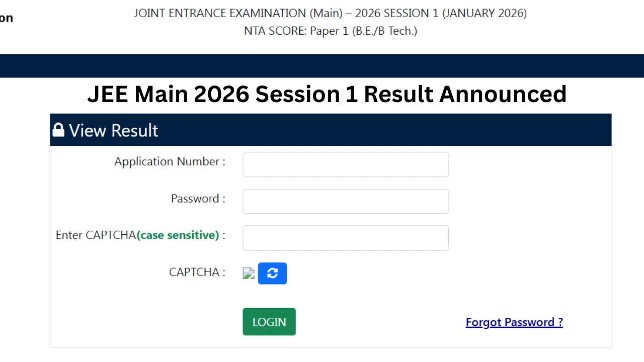This screenshot has width=644, height=362.
Task: Click the "Application Number :" label
Action: click(x=170, y=161)
